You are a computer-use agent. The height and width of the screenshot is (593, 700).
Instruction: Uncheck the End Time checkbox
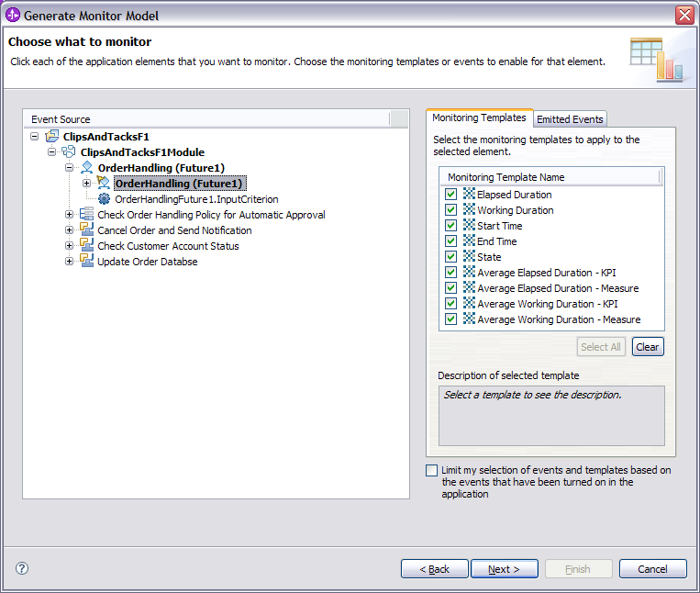(x=450, y=241)
